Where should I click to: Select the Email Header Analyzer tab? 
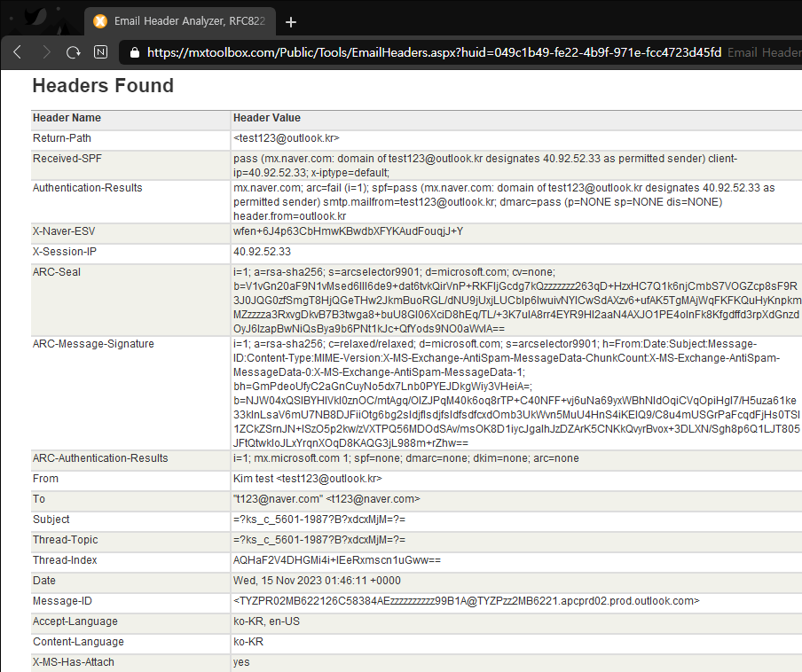tap(180, 21)
